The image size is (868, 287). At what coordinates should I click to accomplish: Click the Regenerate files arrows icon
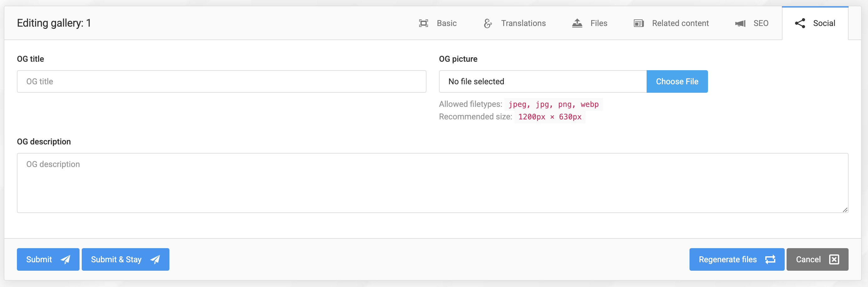(770, 259)
